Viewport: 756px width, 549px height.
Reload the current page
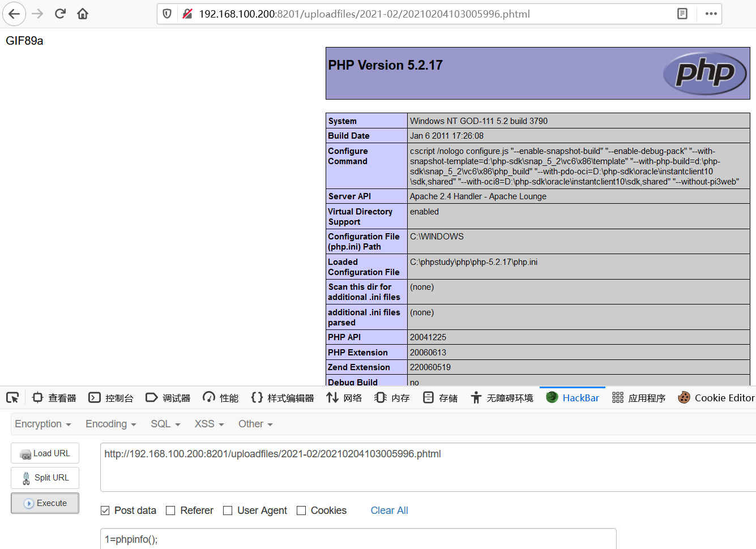(x=60, y=14)
